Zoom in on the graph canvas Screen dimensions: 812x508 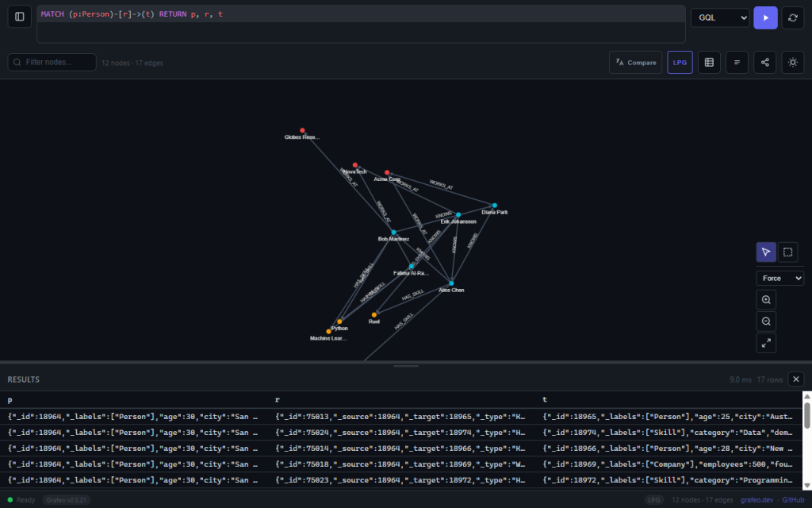pos(765,299)
